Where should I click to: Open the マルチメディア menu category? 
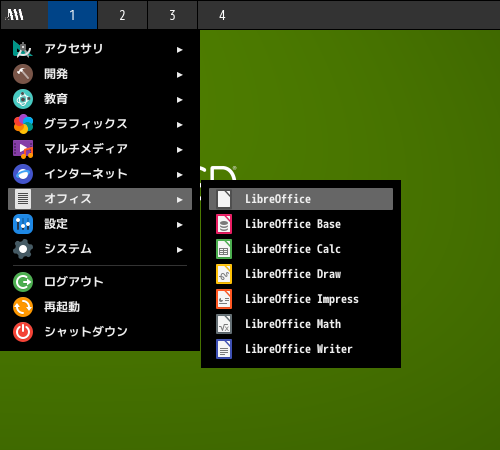pos(100,149)
